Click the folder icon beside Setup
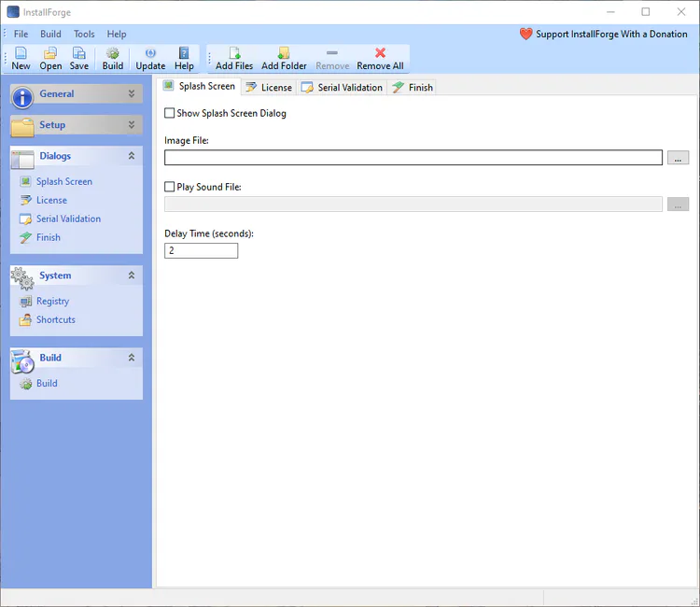Image resolution: width=700 pixels, height=607 pixels. tap(22, 127)
